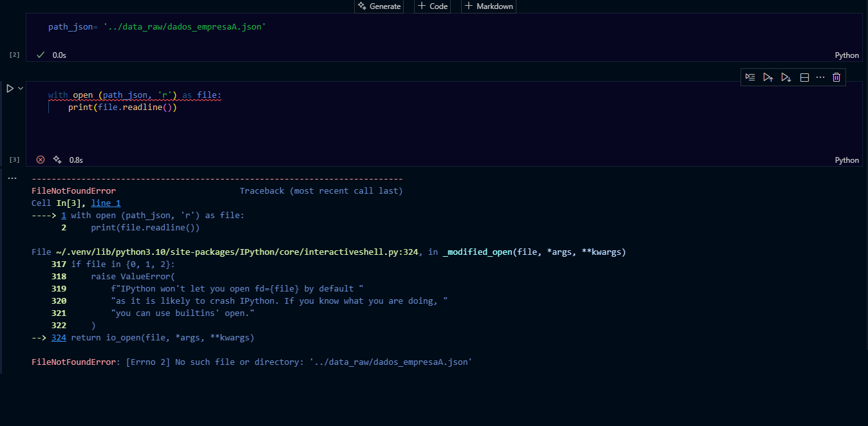Open the More Actions ellipsis in the cell toolbar
The height and width of the screenshot is (426, 868).
click(x=820, y=77)
